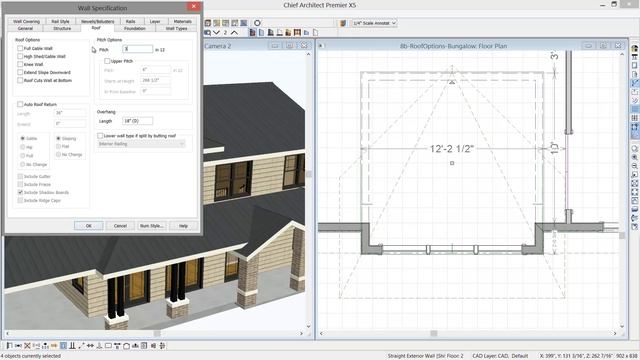Click Floor Plan view scroll-right arrow
640x360 pixels.
[x=615, y=333]
